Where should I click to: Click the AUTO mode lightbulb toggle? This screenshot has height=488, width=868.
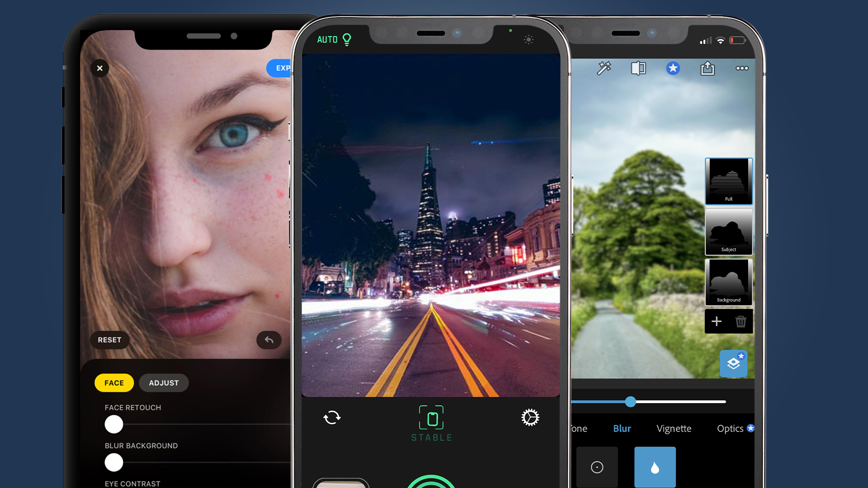pyautogui.click(x=346, y=39)
